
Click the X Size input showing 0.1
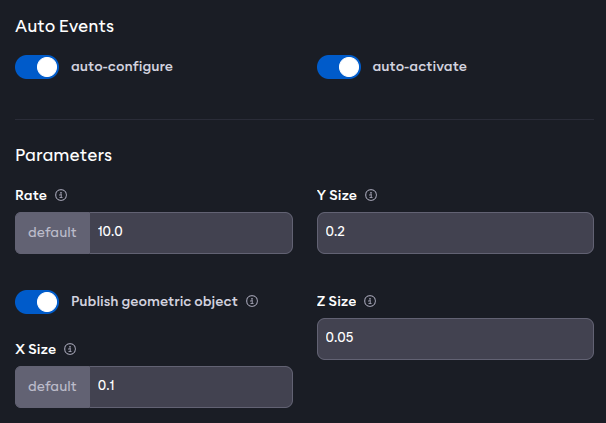pos(191,387)
